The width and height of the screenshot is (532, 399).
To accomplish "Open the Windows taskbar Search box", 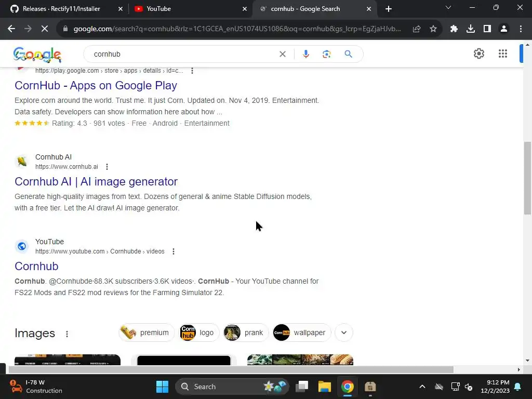I will pyautogui.click(x=232, y=387).
